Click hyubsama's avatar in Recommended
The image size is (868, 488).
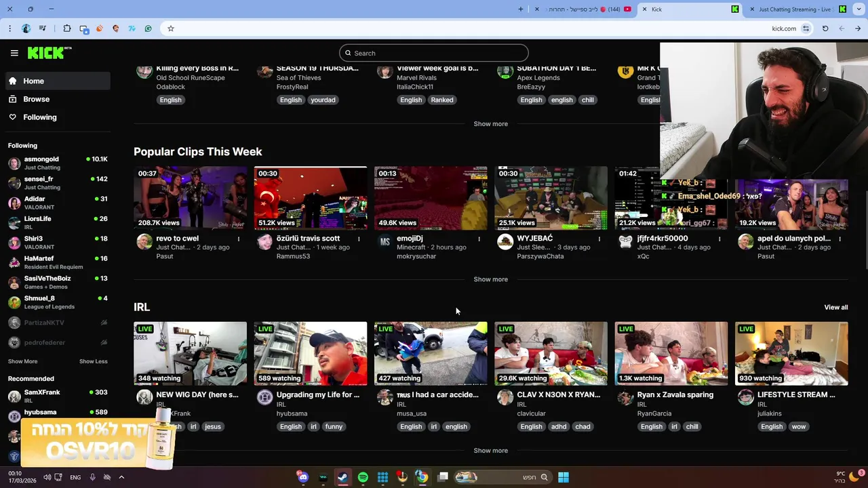click(x=14, y=415)
